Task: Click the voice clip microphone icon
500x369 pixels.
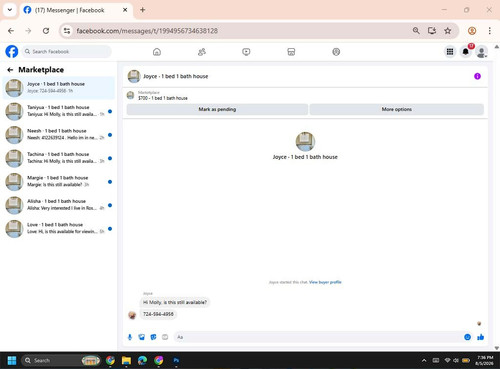Action: [130, 337]
